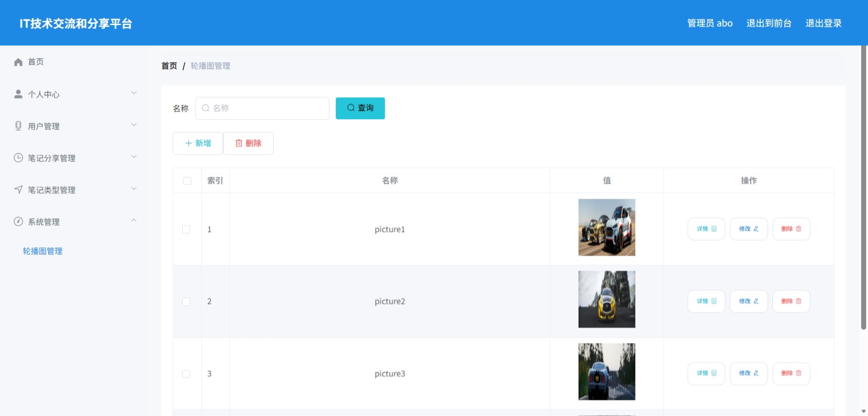The image size is (868, 416).
Task: Click the personal center user icon
Action: pos(18,94)
